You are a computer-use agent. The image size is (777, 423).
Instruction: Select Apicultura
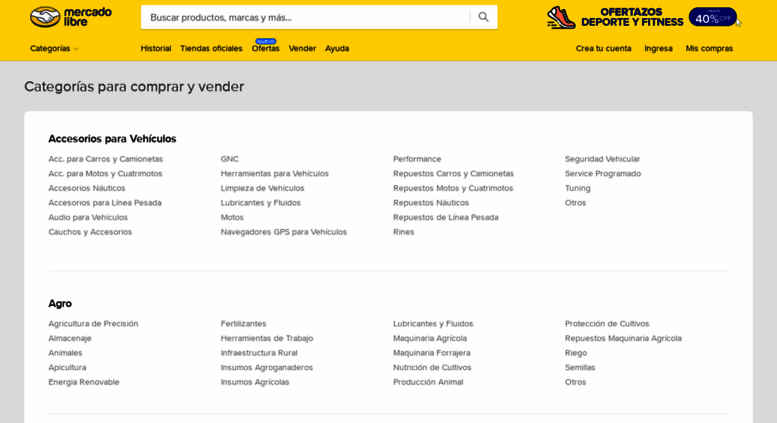click(67, 368)
